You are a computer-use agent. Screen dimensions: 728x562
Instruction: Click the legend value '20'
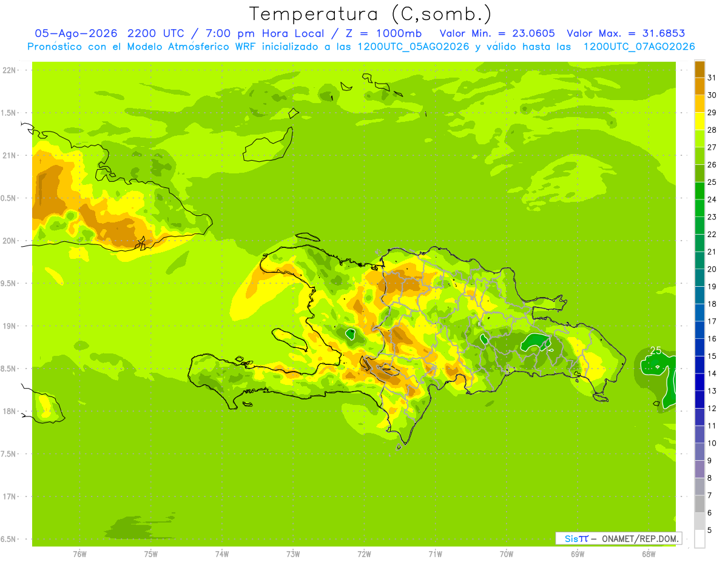[712, 269]
